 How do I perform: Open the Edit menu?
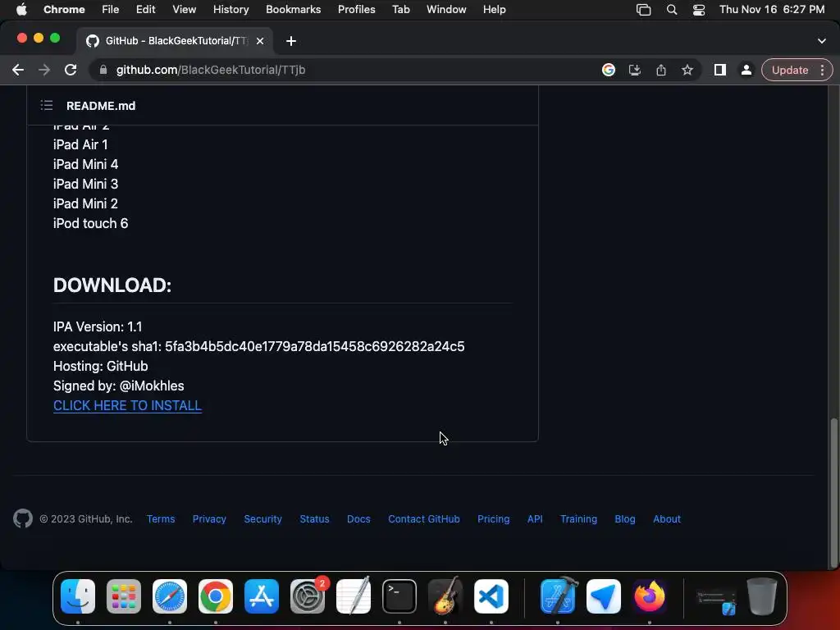[x=146, y=9]
